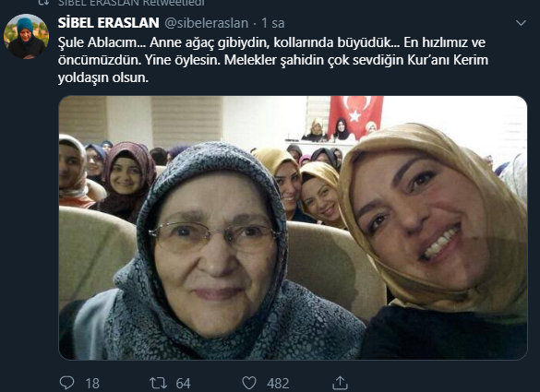Expand the tweet options chevron
The width and height of the screenshot is (540, 392).
[521, 23]
